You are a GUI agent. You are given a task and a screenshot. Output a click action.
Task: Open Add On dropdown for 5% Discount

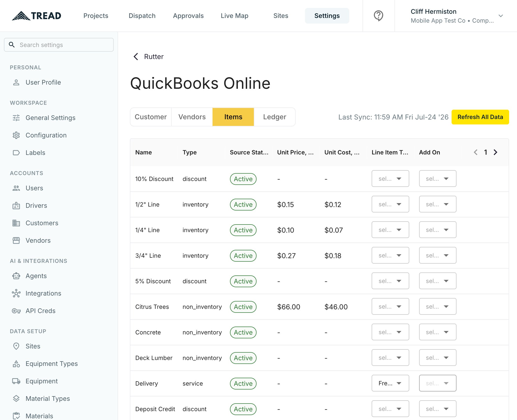[x=438, y=281]
